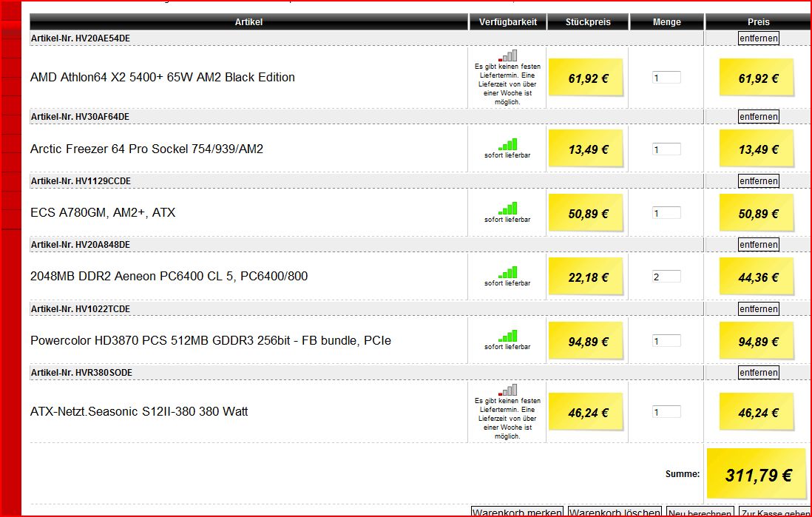The height and width of the screenshot is (517, 812).
Task: Click Artikel-Nr. HV20A848DE text
Action: click(x=81, y=245)
